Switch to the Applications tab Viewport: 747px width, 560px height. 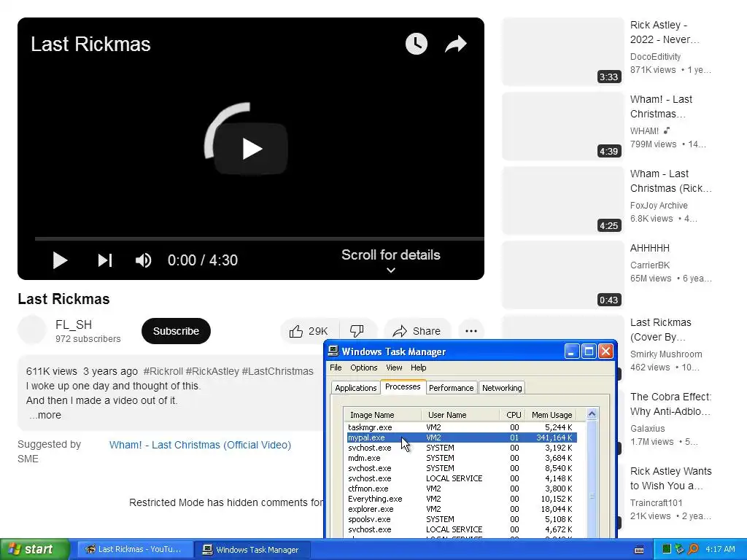(355, 388)
